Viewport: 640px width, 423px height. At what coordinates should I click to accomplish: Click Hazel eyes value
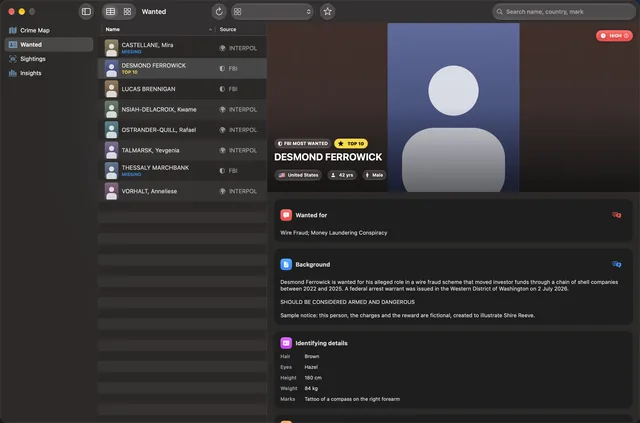311,367
